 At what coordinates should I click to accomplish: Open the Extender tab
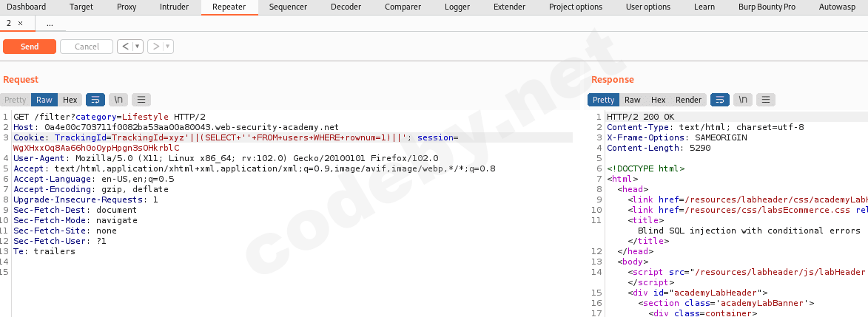coord(510,7)
